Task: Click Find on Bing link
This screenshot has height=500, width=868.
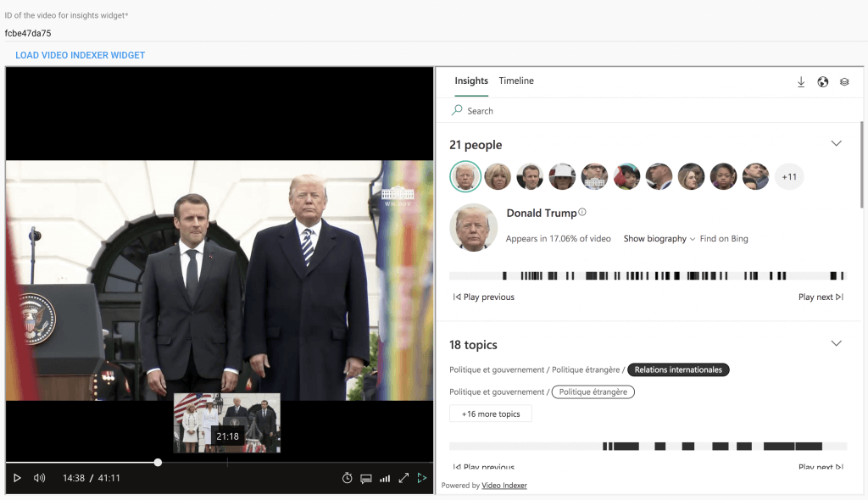Action: [x=724, y=239]
